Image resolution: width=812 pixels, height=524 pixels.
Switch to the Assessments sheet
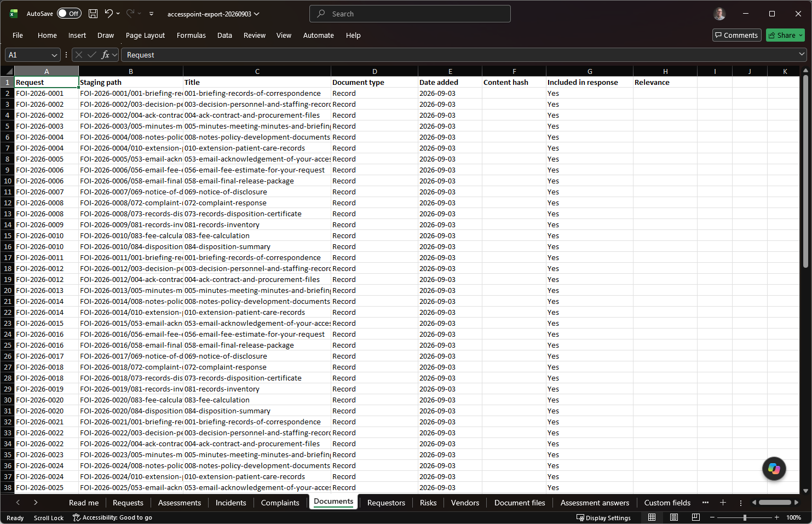click(x=180, y=503)
